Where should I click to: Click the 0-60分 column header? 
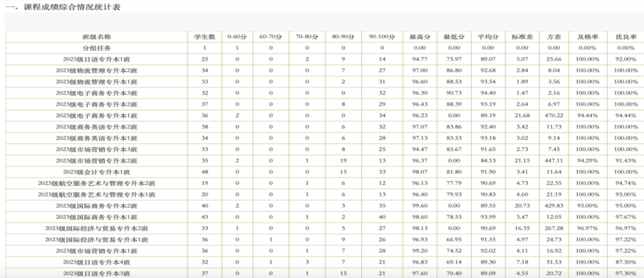click(237, 37)
